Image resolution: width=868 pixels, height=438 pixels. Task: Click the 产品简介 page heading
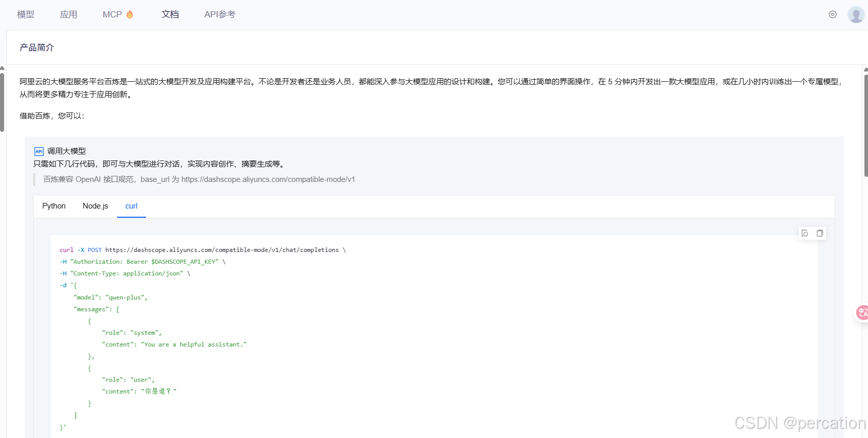click(37, 48)
